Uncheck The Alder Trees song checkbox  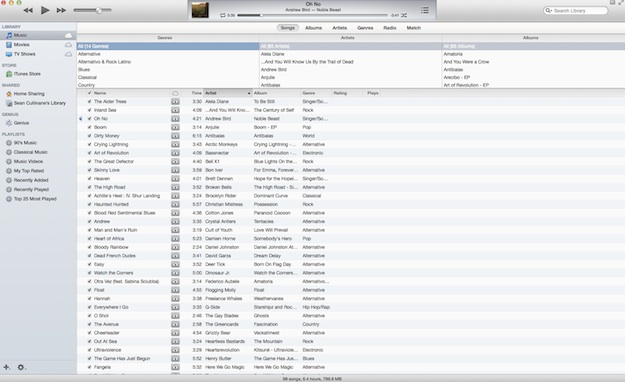89,102
